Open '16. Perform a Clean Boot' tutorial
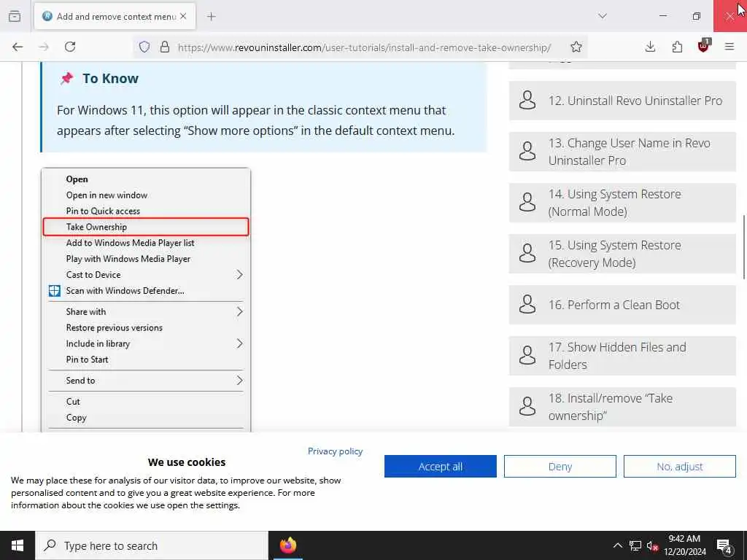 (x=622, y=305)
